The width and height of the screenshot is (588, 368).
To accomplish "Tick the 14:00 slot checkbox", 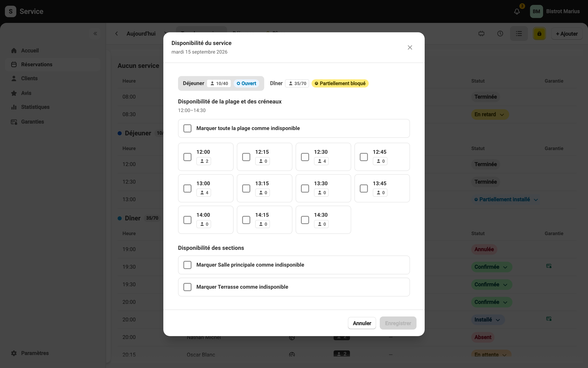I will (187, 220).
